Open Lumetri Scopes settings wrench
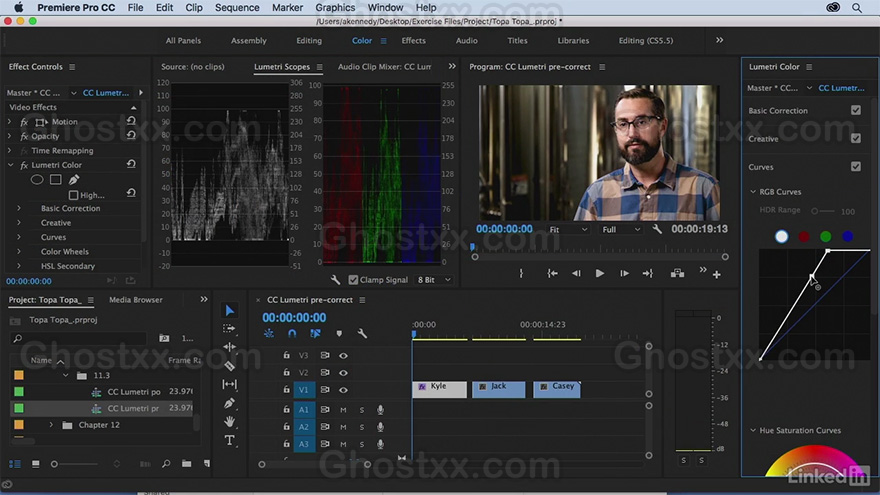This screenshot has width=880, height=495. pyautogui.click(x=336, y=279)
